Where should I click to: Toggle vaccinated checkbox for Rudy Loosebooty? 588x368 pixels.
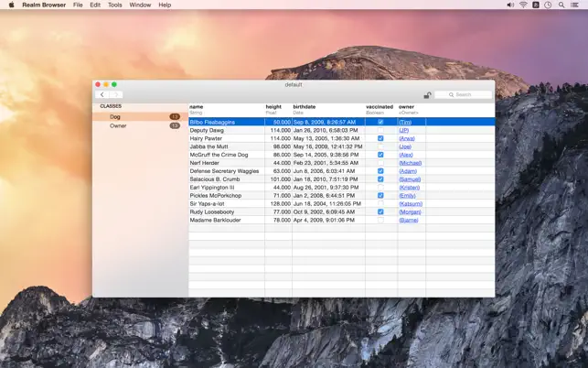[380, 211]
